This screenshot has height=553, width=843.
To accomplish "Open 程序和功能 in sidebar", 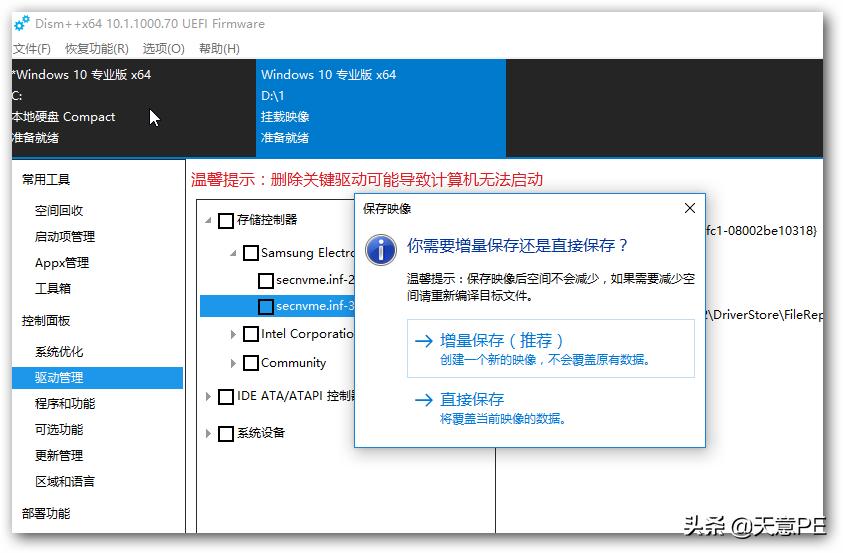I will [65, 404].
